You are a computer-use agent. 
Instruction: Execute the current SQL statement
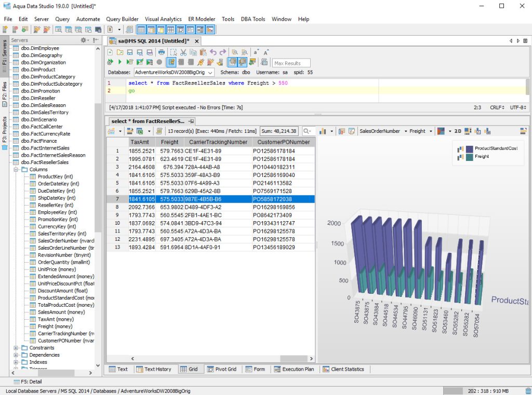[x=120, y=62]
